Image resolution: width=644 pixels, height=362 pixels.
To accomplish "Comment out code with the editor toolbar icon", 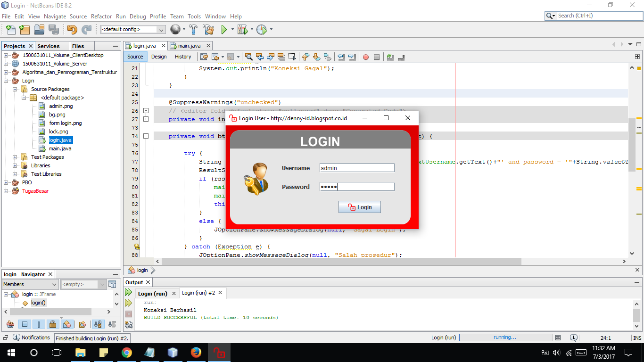I will (x=390, y=57).
